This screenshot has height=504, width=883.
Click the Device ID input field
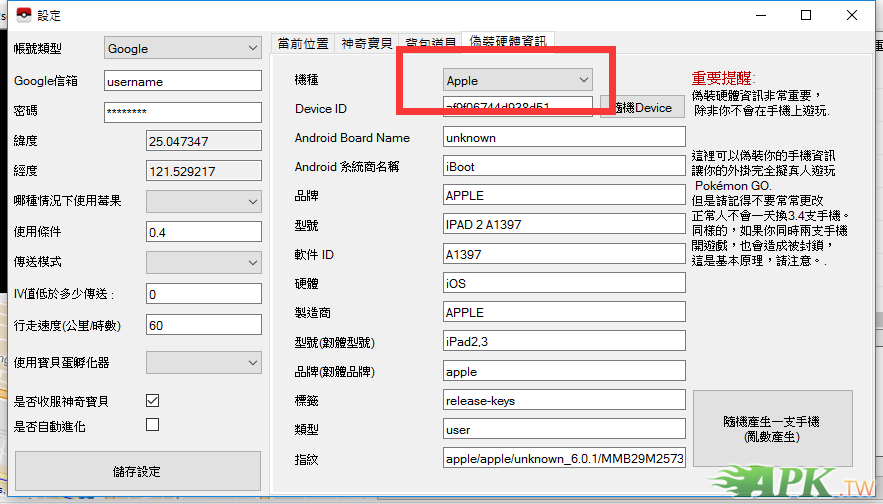[518, 106]
